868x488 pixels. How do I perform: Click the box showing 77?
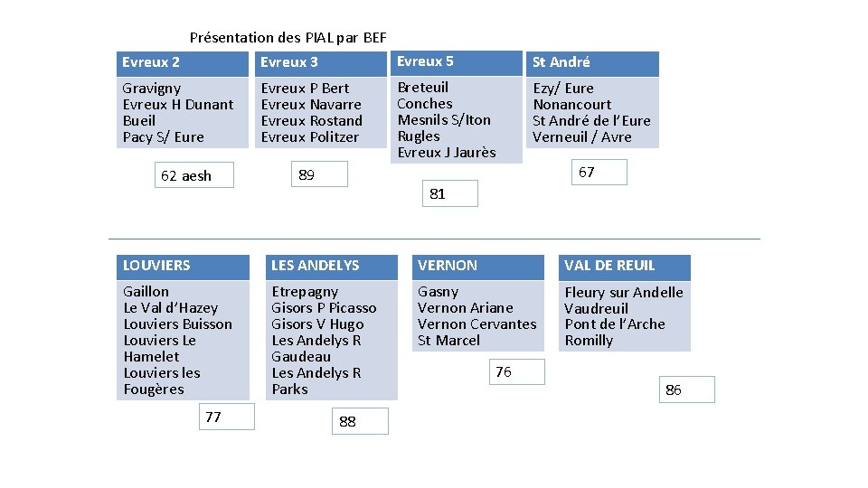tap(227, 416)
